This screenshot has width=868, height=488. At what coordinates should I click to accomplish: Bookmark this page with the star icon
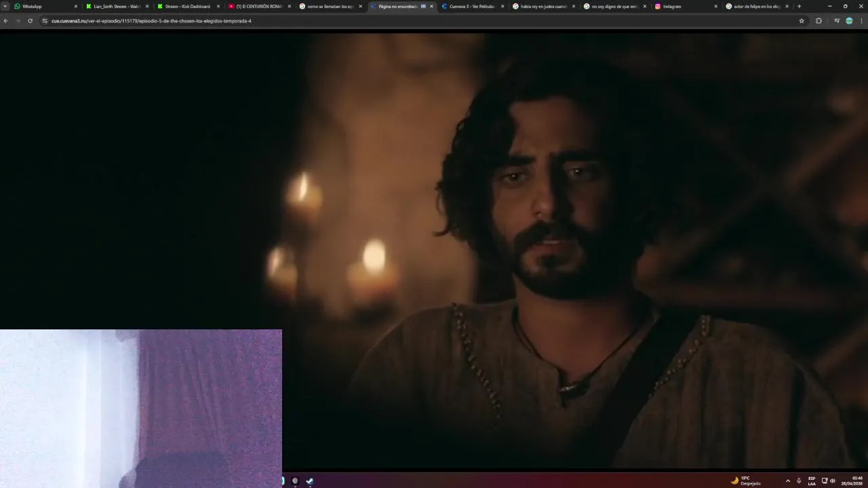click(802, 21)
